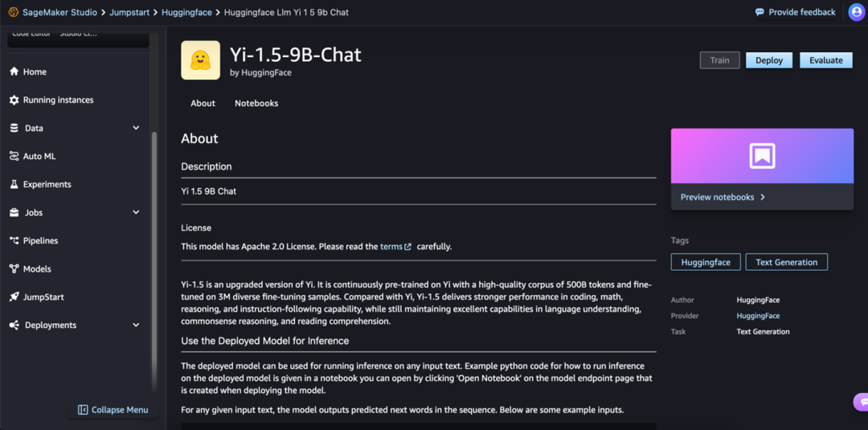Click the Home icon in sidebar
The height and width of the screenshot is (430, 868).
pos(14,72)
